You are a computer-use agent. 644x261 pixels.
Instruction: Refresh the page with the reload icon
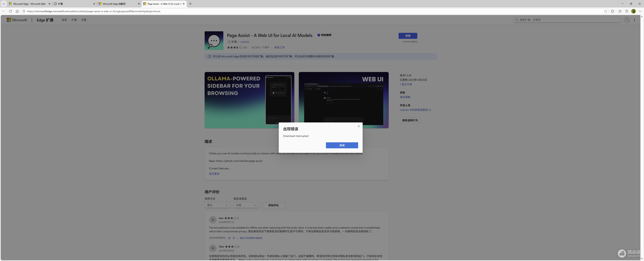(10, 11)
